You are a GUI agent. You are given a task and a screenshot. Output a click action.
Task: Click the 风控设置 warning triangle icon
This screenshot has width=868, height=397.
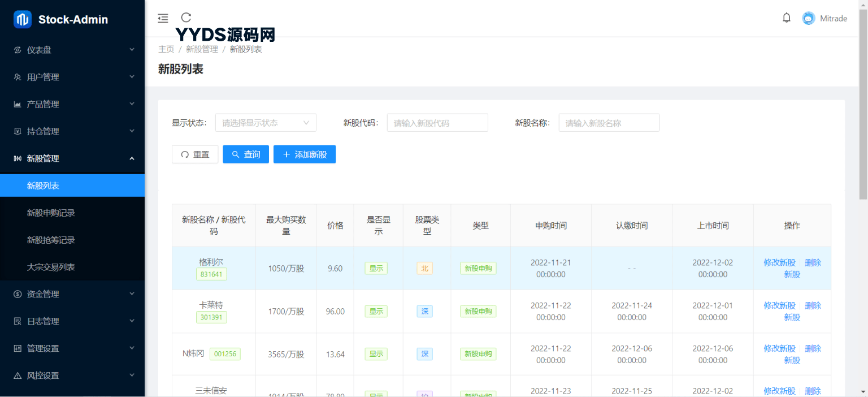pyautogui.click(x=18, y=376)
